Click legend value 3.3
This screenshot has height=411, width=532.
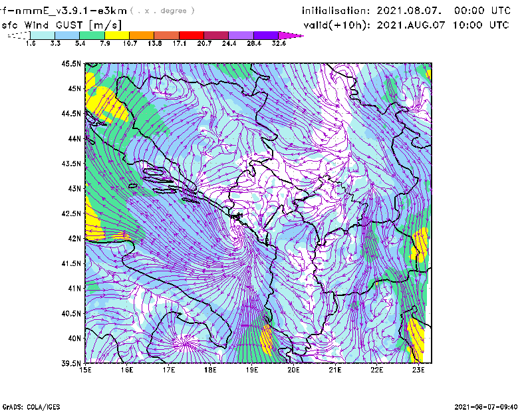point(55,43)
